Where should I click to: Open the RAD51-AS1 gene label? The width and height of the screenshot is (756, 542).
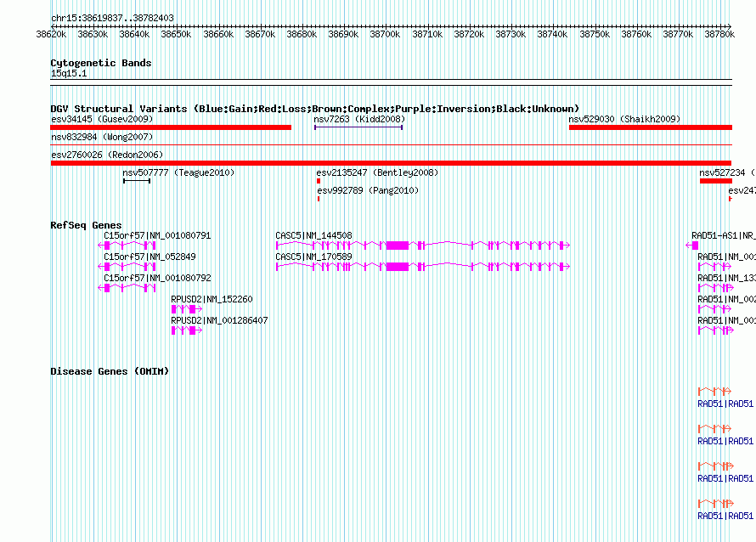click(723, 236)
